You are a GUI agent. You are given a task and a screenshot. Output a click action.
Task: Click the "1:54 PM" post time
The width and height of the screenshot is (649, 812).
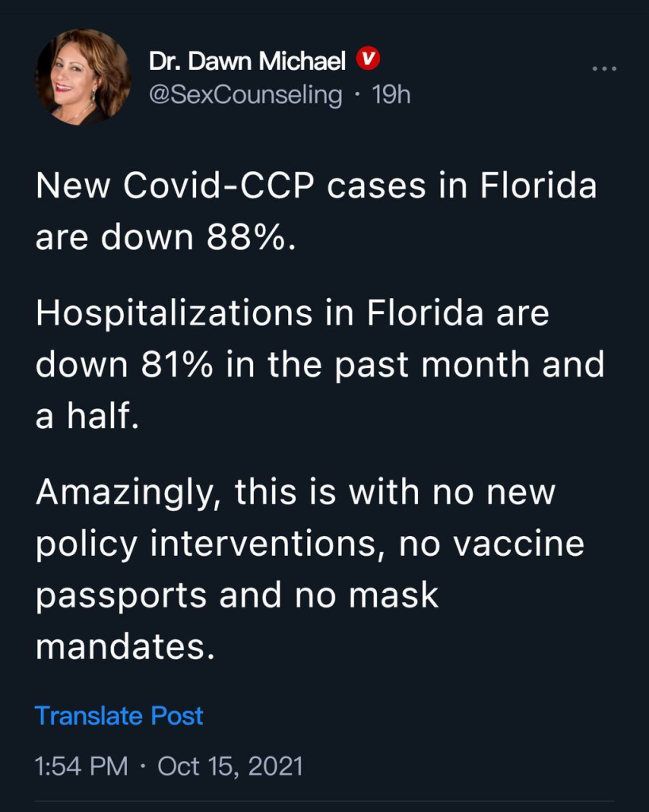pyautogui.click(x=81, y=767)
